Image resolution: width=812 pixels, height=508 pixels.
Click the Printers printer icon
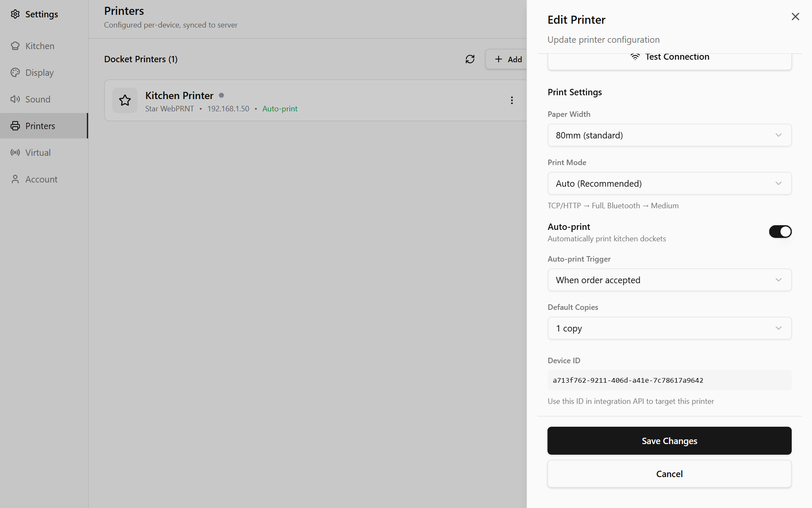pos(15,126)
